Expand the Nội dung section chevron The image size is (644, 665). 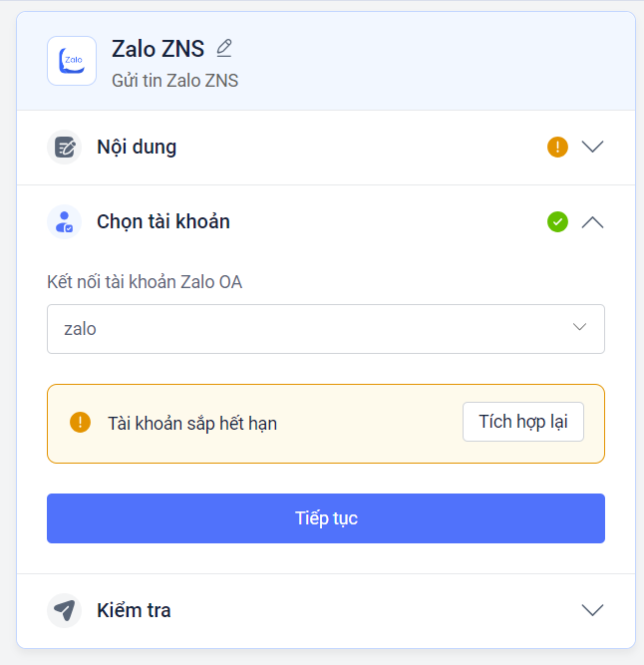[x=592, y=148]
